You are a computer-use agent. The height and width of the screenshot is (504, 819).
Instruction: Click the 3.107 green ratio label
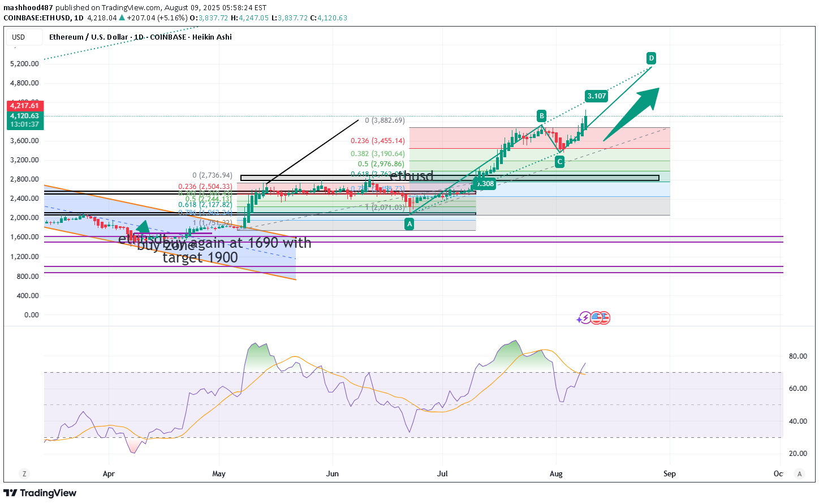(x=596, y=96)
